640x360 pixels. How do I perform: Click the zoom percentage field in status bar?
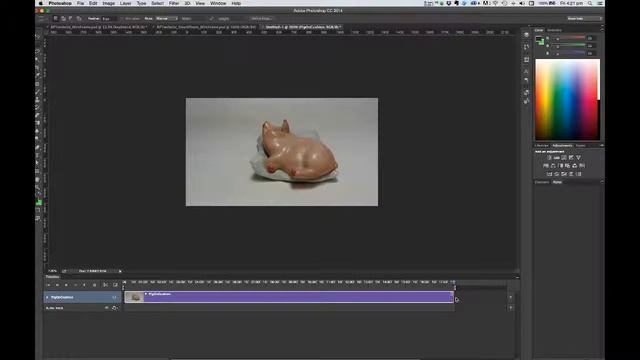[x=53, y=271]
